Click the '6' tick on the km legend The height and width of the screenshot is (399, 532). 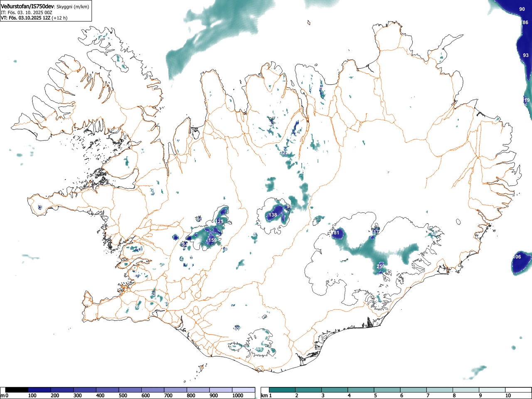pyautogui.click(x=402, y=396)
